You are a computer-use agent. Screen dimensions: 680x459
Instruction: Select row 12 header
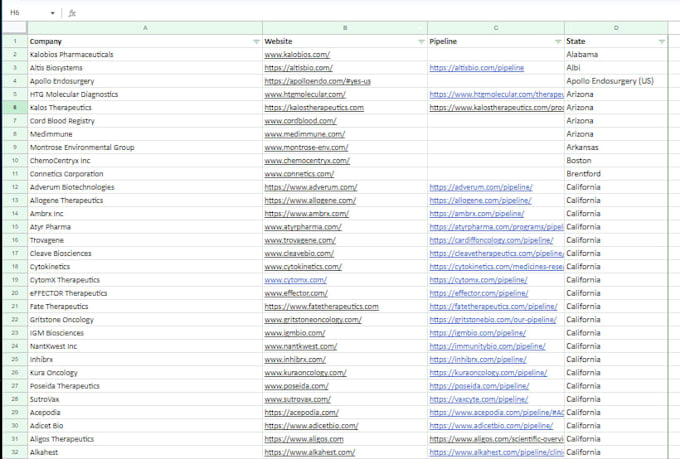point(15,187)
